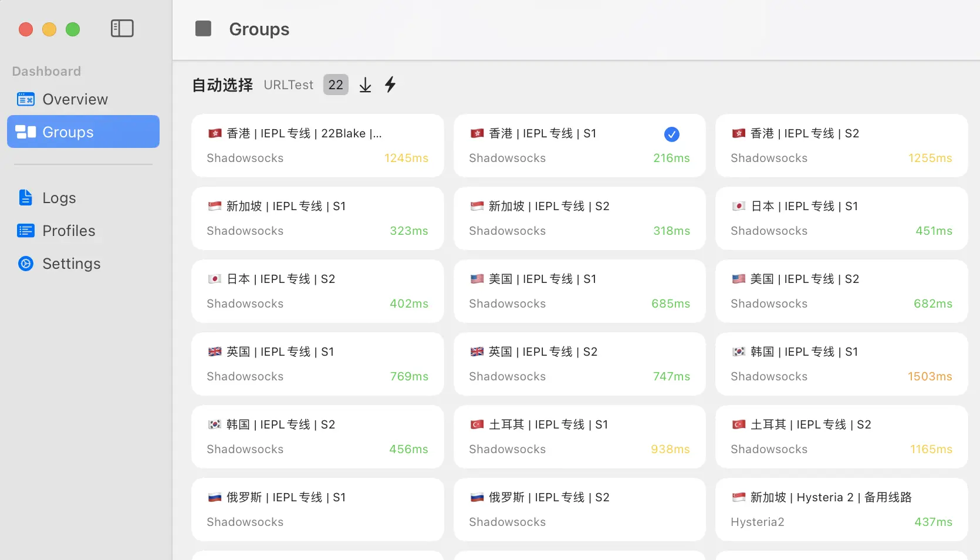Click the 22 node count badge
Screen dimensions: 980x560
(336, 85)
